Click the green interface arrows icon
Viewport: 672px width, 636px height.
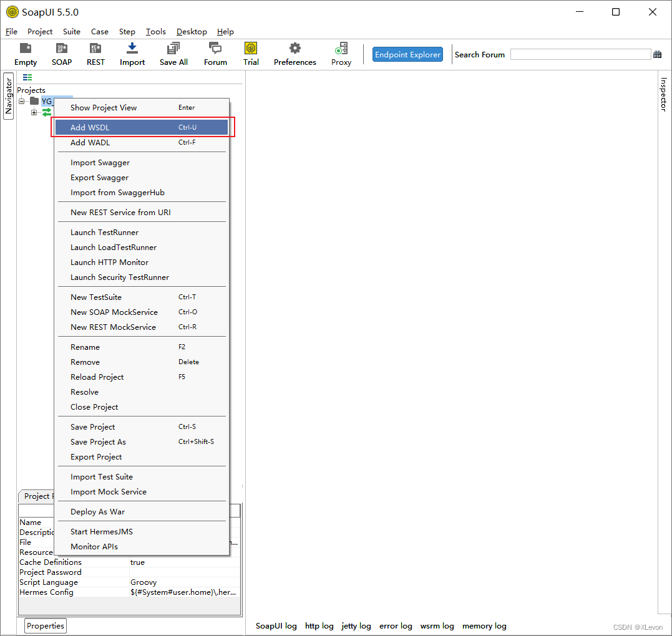[47, 112]
